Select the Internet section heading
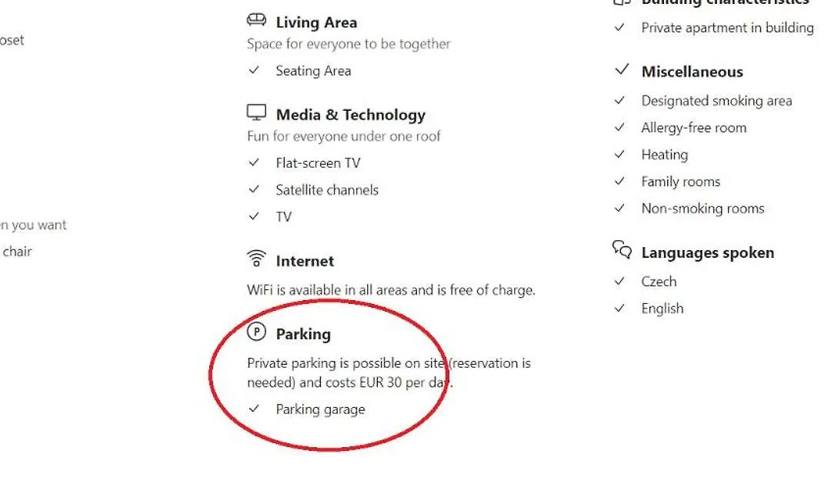Screen dimensions: 831x504 coord(305,261)
